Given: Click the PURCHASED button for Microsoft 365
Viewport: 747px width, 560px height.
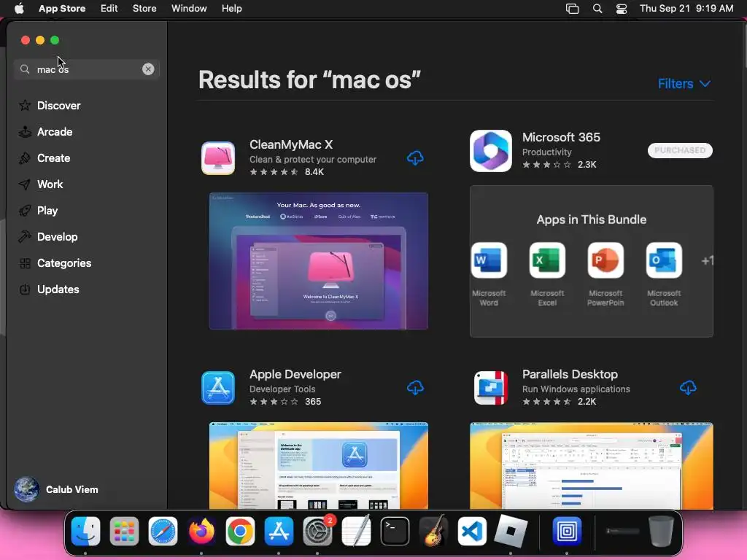Looking at the screenshot, I should coord(680,150).
